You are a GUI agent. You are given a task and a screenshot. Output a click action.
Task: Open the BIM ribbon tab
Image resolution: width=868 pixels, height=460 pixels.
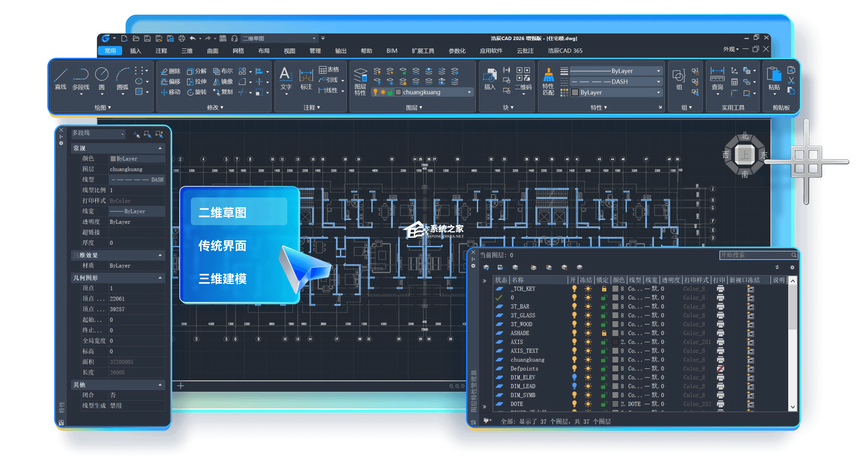(392, 51)
